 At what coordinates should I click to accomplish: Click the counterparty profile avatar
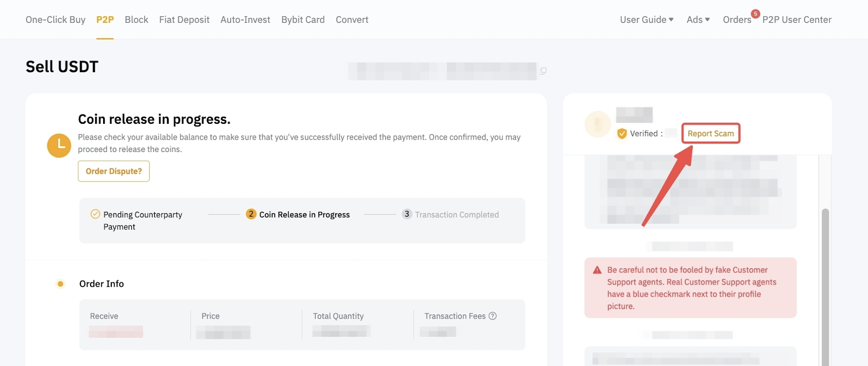(598, 124)
